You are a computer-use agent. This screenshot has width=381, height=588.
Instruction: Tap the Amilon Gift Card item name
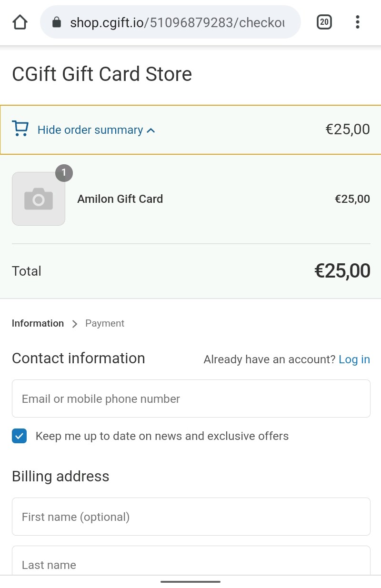(x=120, y=199)
